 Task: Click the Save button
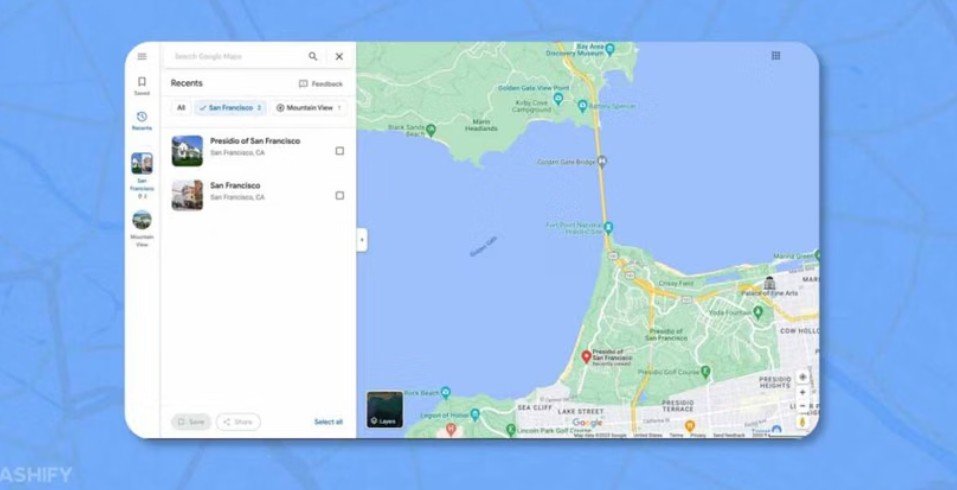click(191, 422)
